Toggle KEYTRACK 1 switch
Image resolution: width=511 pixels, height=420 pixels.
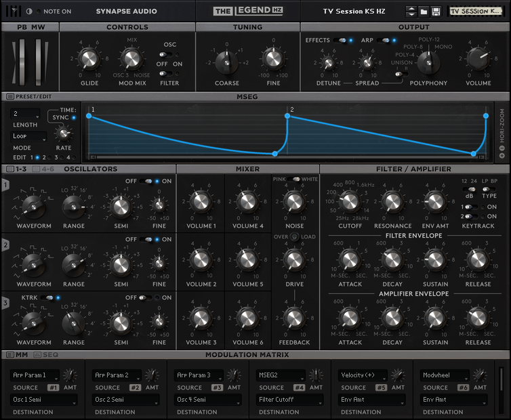pos(471,207)
